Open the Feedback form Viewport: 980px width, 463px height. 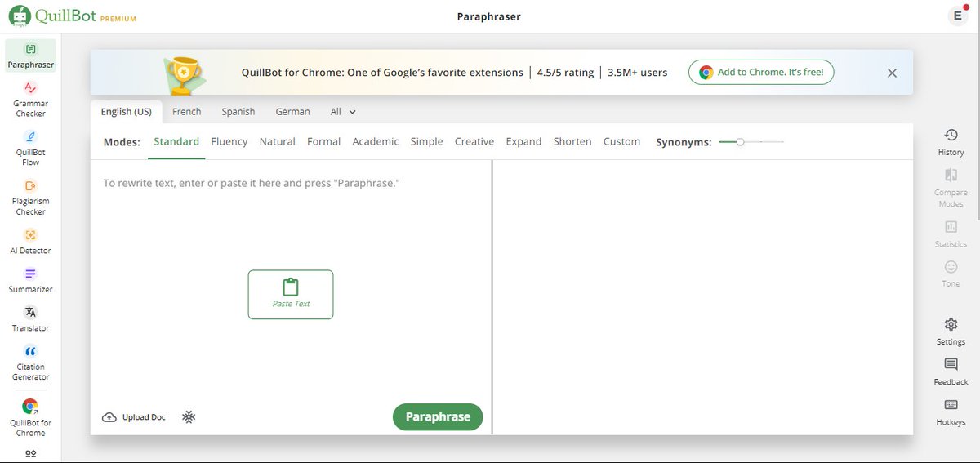coord(951,372)
